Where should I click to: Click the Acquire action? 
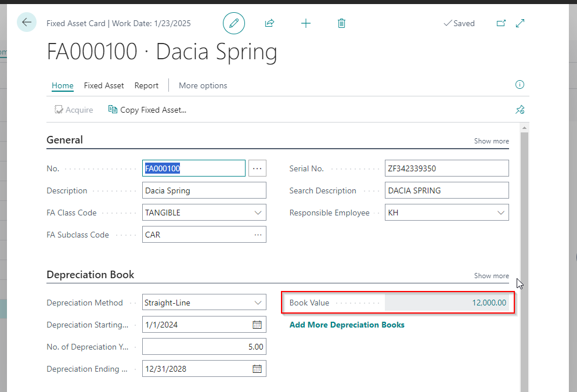[74, 110]
